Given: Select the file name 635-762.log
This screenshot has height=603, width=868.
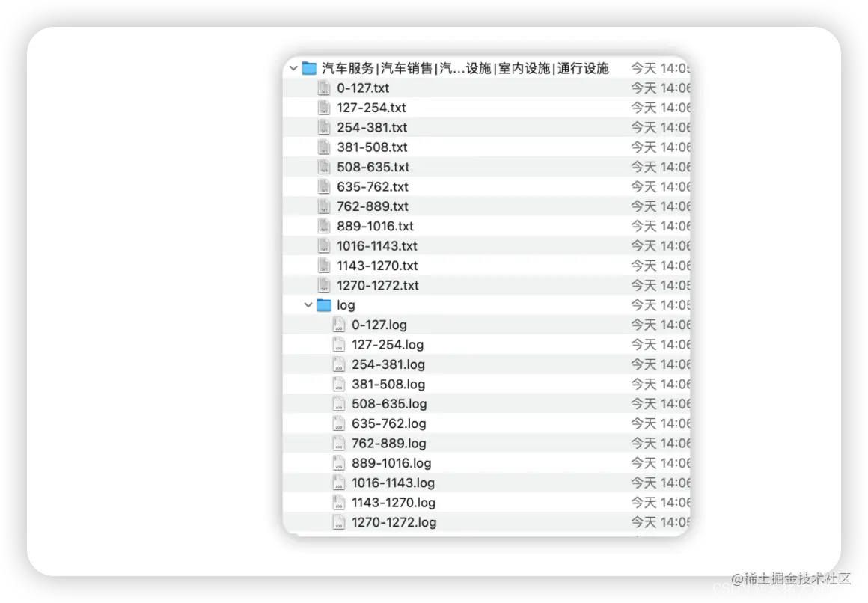Looking at the screenshot, I should [x=388, y=423].
